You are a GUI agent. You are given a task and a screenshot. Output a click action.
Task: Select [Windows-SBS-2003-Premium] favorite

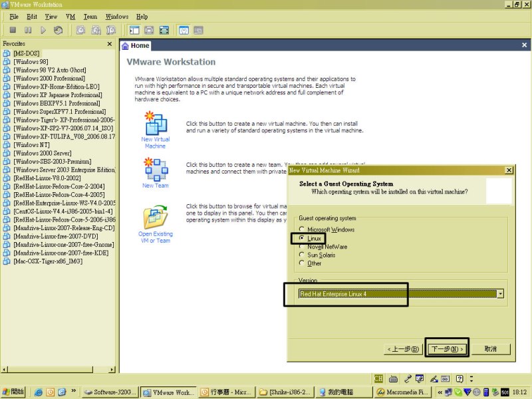(x=53, y=162)
